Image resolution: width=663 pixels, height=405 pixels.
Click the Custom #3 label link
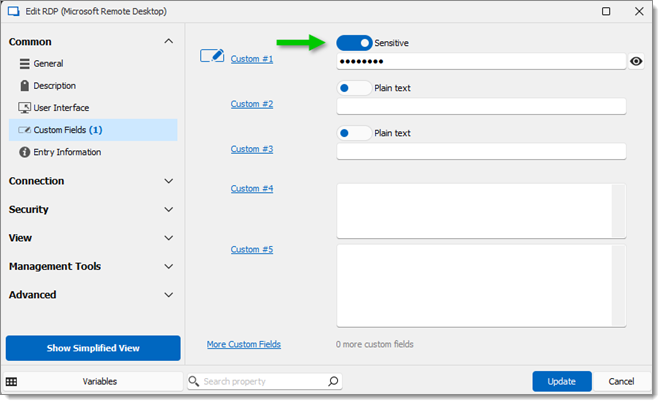click(252, 149)
